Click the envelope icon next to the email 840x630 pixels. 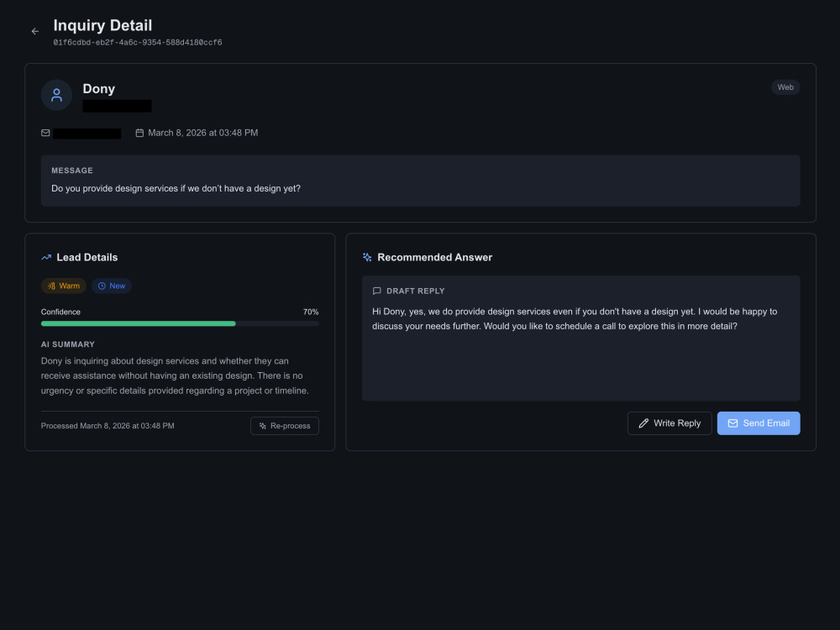point(45,133)
